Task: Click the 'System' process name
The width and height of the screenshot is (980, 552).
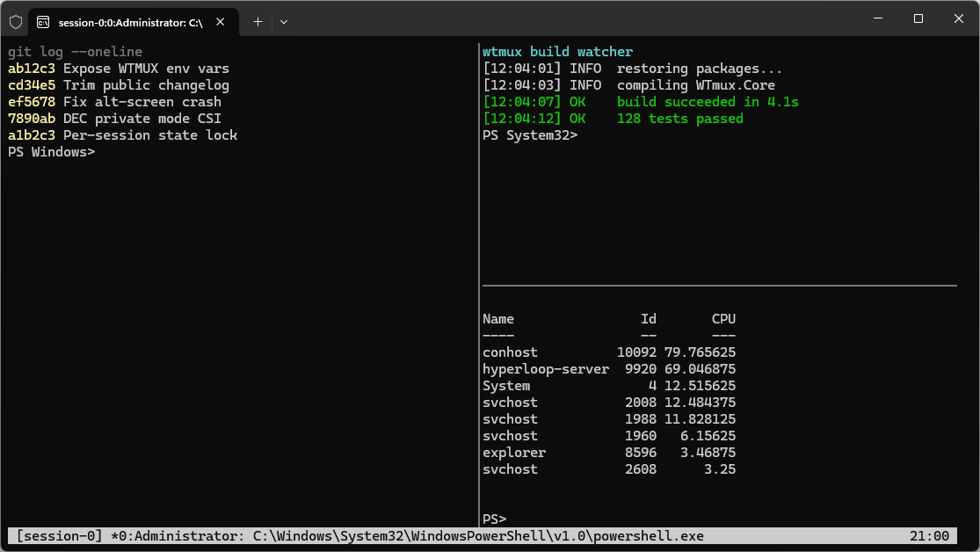Action: (x=506, y=387)
